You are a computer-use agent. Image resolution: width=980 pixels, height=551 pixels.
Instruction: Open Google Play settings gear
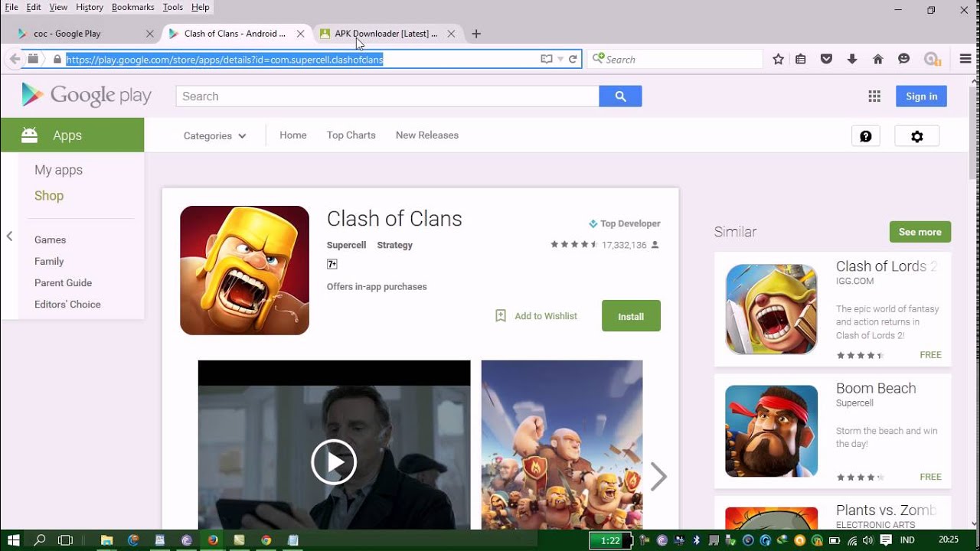(917, 136)
